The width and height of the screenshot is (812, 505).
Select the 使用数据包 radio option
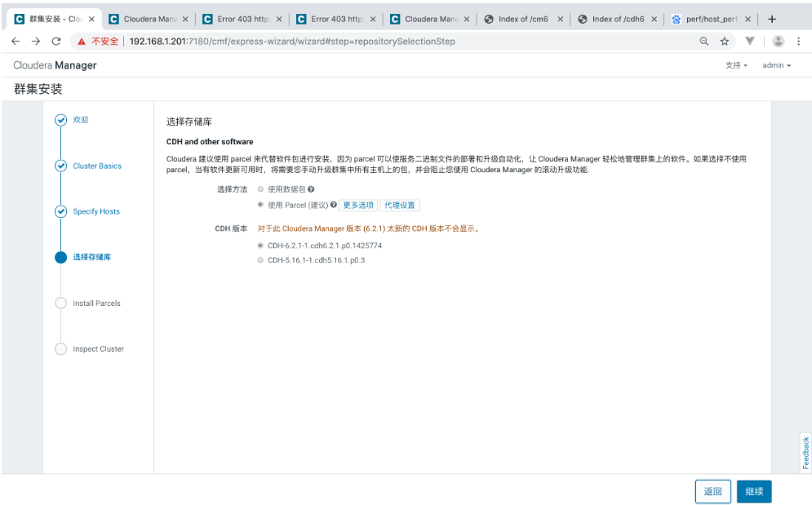(260, 189)
